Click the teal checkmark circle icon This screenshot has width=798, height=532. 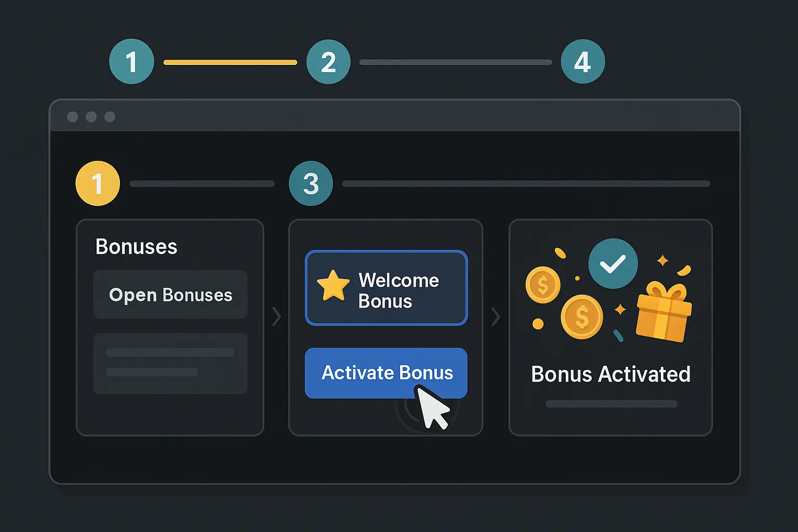pyautogui.click(x=613, y=264)
